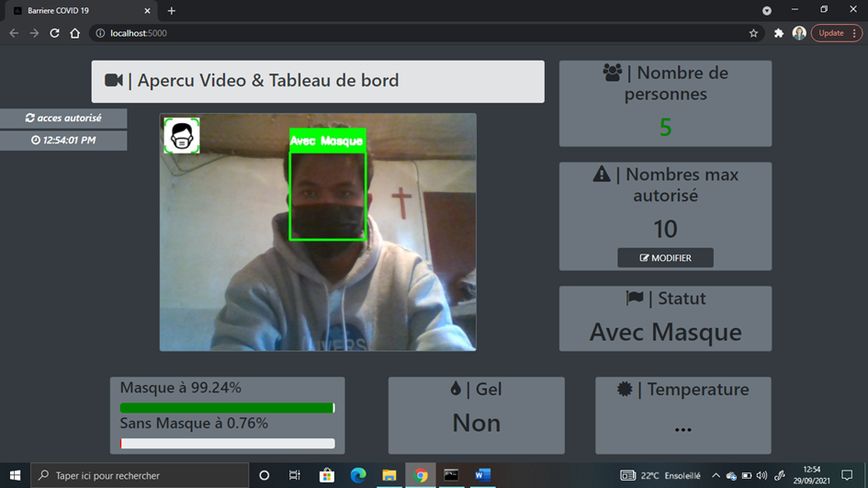Click the masked face icon on video
The width and height of the screenshot is (868, 488).
point(182,135)
